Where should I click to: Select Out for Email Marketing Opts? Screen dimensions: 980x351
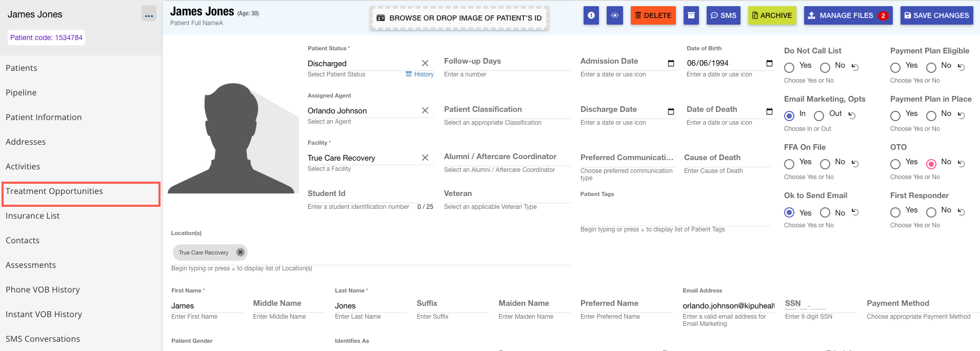click(819, 116)
